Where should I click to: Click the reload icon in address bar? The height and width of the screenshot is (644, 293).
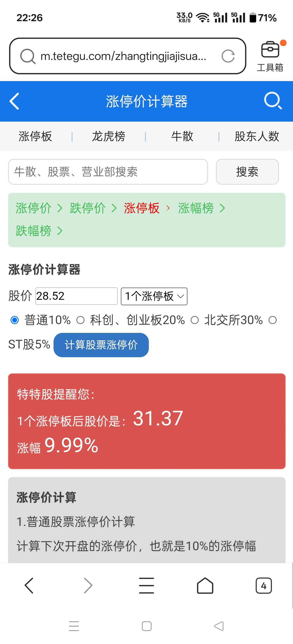tap(228, 56)
